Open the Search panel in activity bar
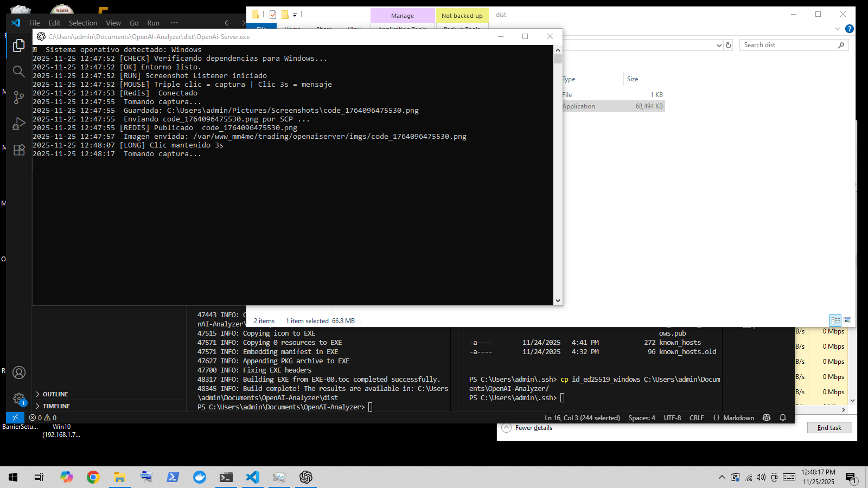Screen dimensions: 868x488 tap(19, 71)
